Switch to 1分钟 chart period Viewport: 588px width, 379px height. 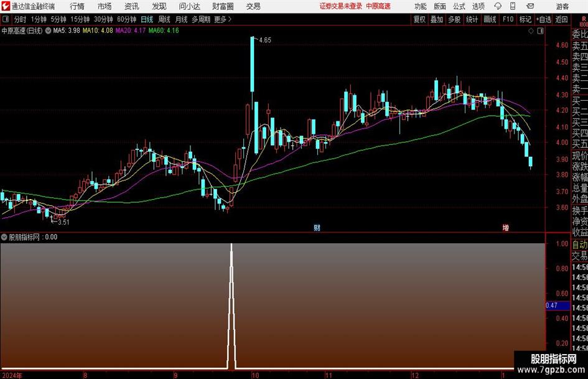39,19
